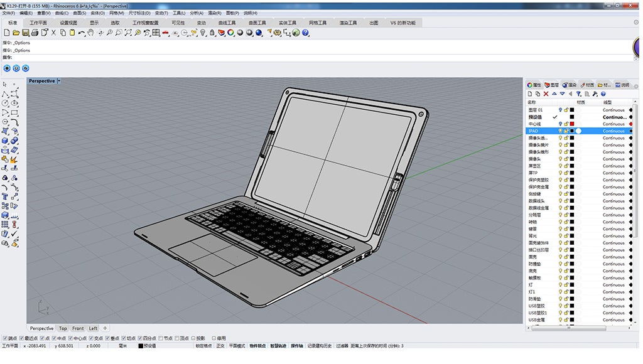643x364 pixels.
Task: Click the Cut scissors icon
Action: tap(53, 33)
